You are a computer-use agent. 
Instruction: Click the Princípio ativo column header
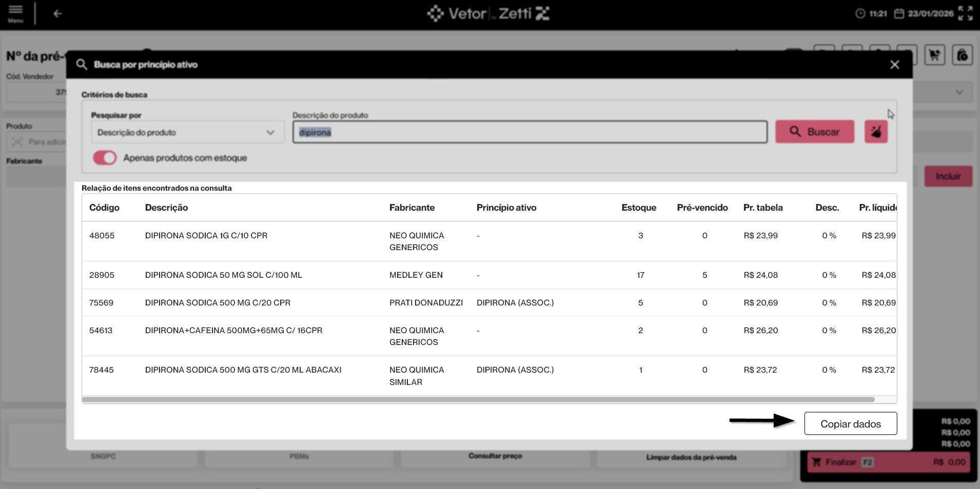(x=506, y=208)
